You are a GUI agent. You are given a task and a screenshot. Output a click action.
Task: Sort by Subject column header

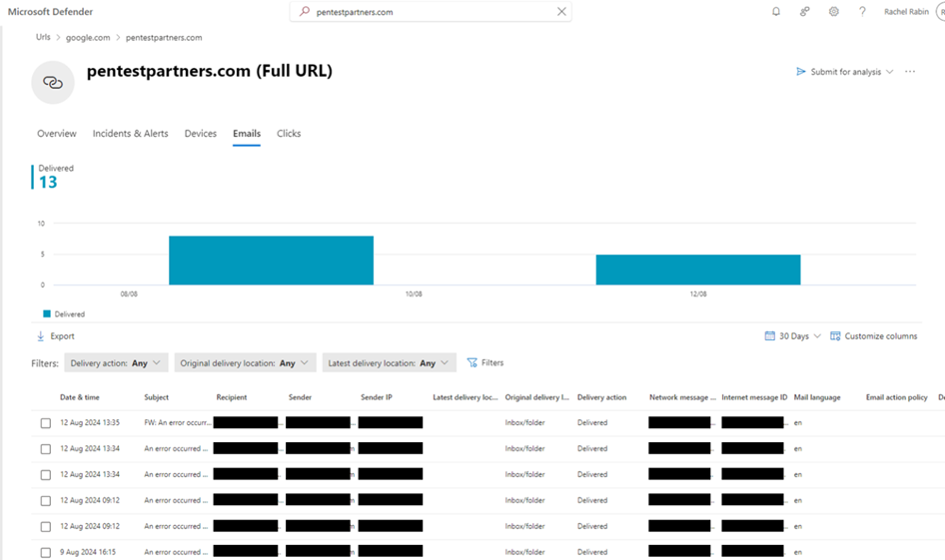pyautogui.click(x=156, y=397)
